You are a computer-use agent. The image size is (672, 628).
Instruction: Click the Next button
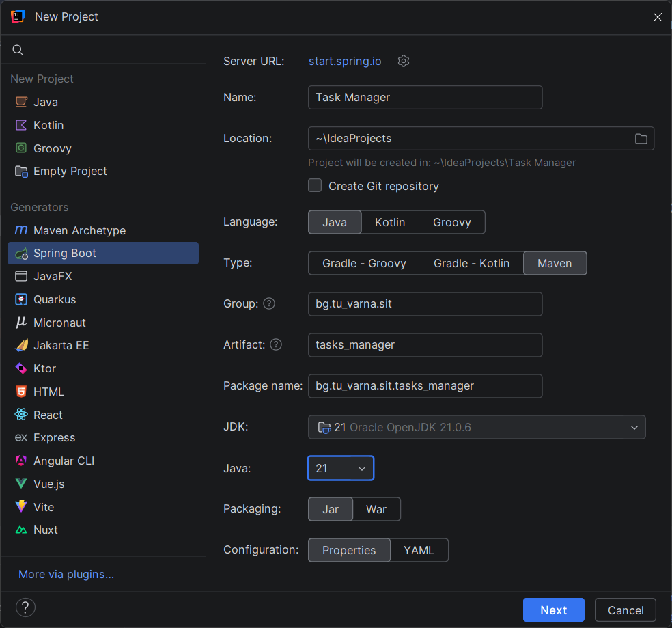[553, 610]
